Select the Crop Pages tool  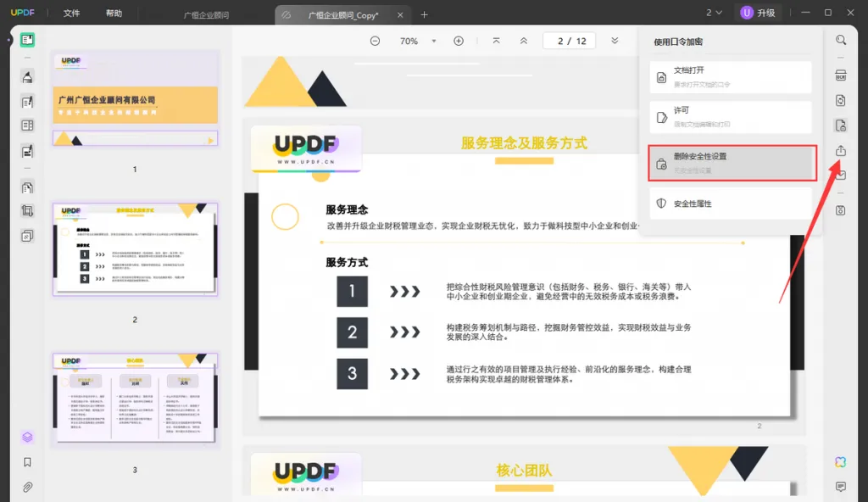(27, 211)
